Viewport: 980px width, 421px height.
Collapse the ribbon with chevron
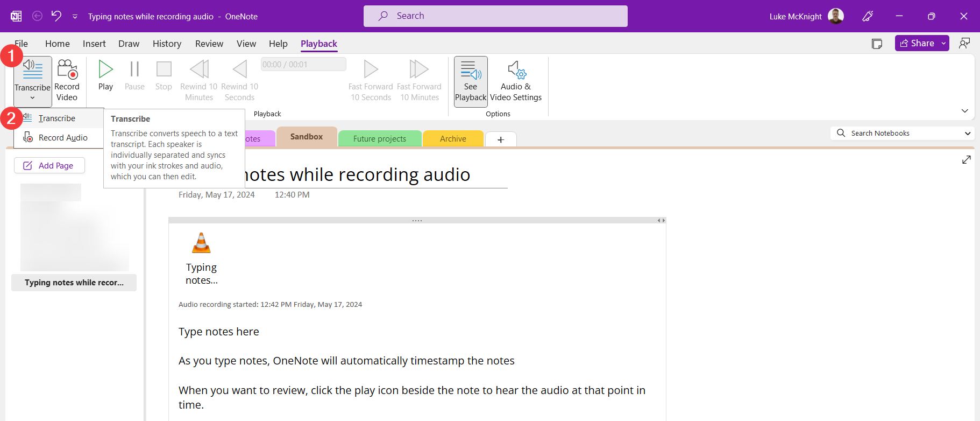(965, 111)
